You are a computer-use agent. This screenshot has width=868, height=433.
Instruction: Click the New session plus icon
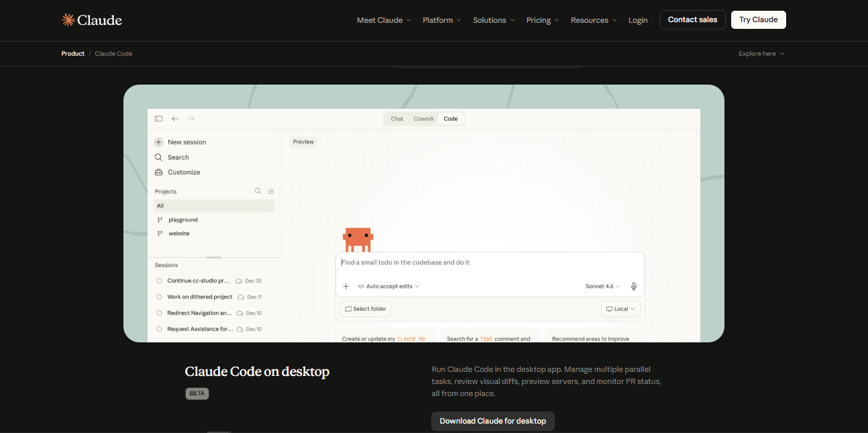pyautogui.click(x=158, y=142)
